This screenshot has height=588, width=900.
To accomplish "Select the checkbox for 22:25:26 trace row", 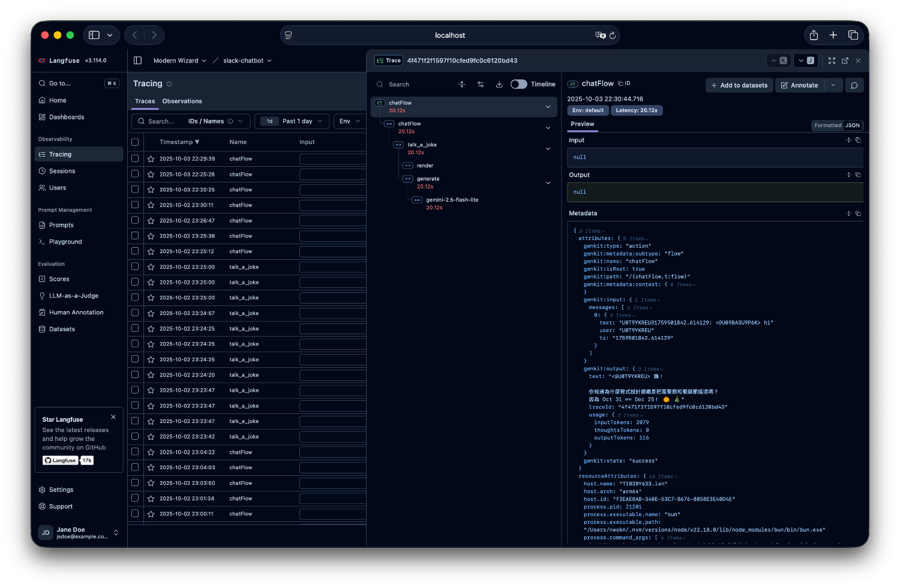I will pyautogui.click(x=135, y=174).
